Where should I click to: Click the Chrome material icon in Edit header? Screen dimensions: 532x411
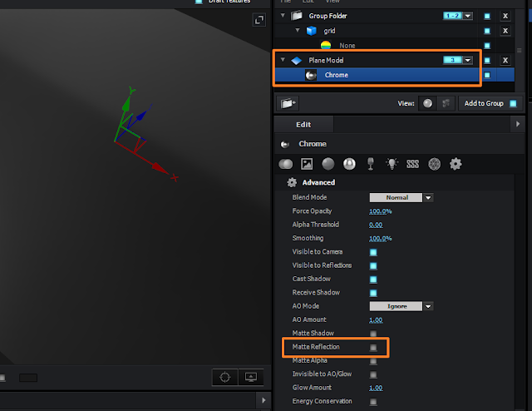[285, 145]
